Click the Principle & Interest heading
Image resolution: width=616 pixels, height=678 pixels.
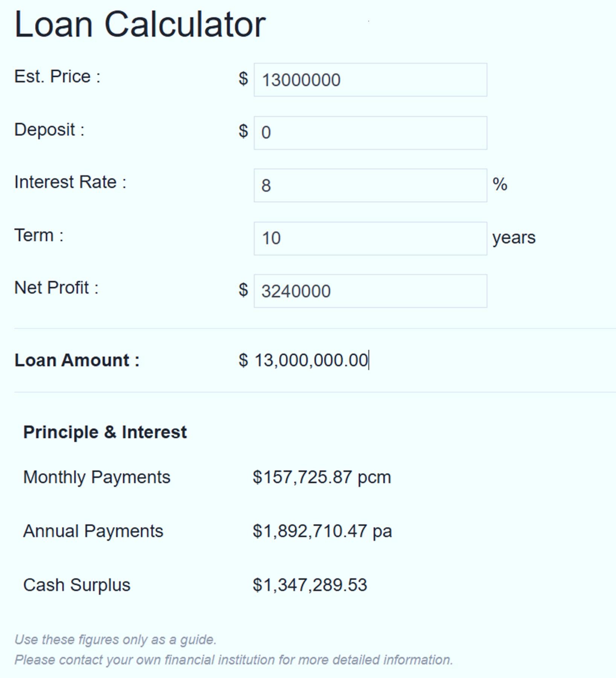click(105, 432)
